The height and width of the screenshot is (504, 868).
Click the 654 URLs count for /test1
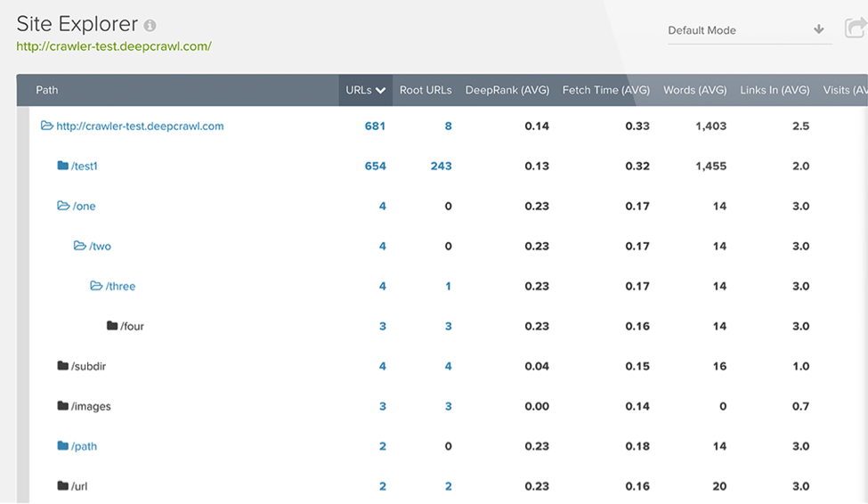pos(376,167)
